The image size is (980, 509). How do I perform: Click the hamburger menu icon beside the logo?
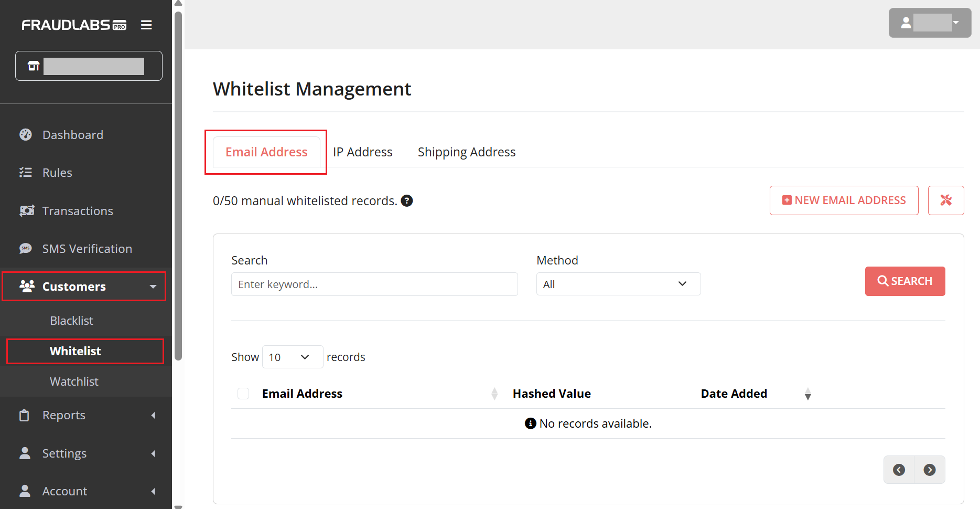[x=146, y=25]
